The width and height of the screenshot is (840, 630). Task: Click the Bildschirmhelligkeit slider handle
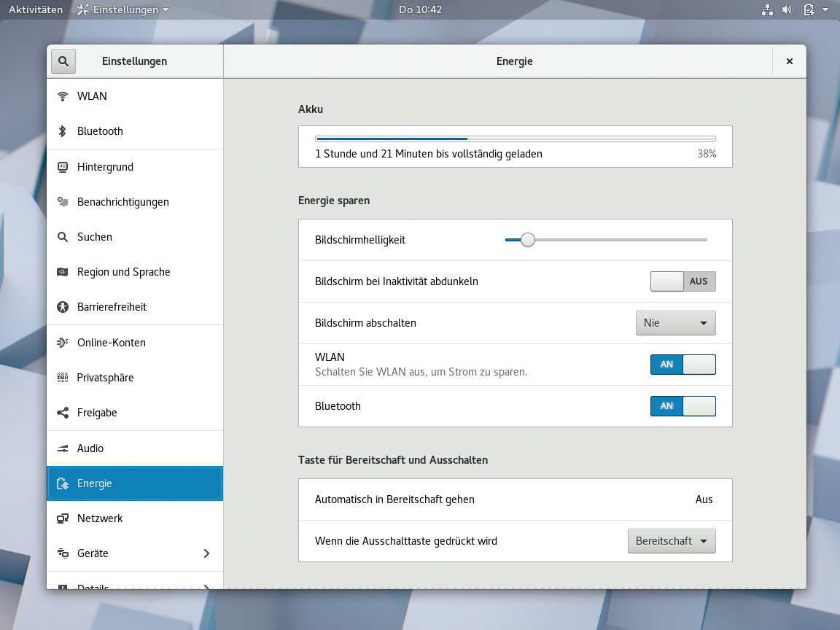pyautogui.click(x=528, y=240)
